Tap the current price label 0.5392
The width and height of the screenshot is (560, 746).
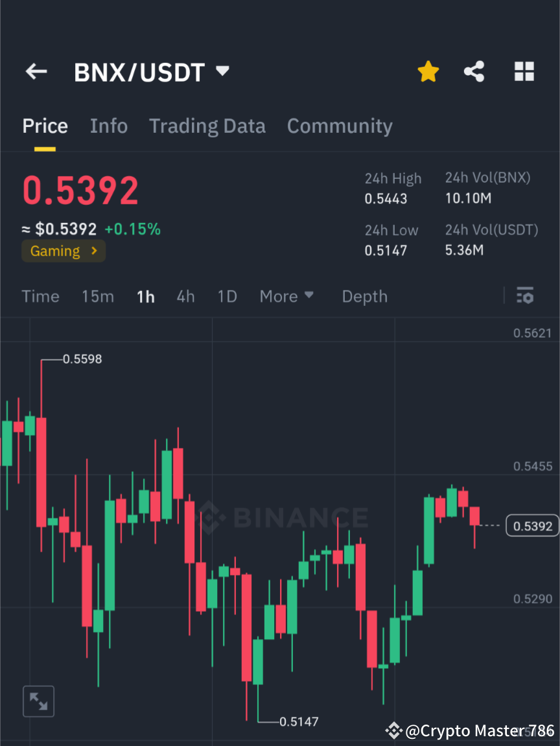[531, 526]
